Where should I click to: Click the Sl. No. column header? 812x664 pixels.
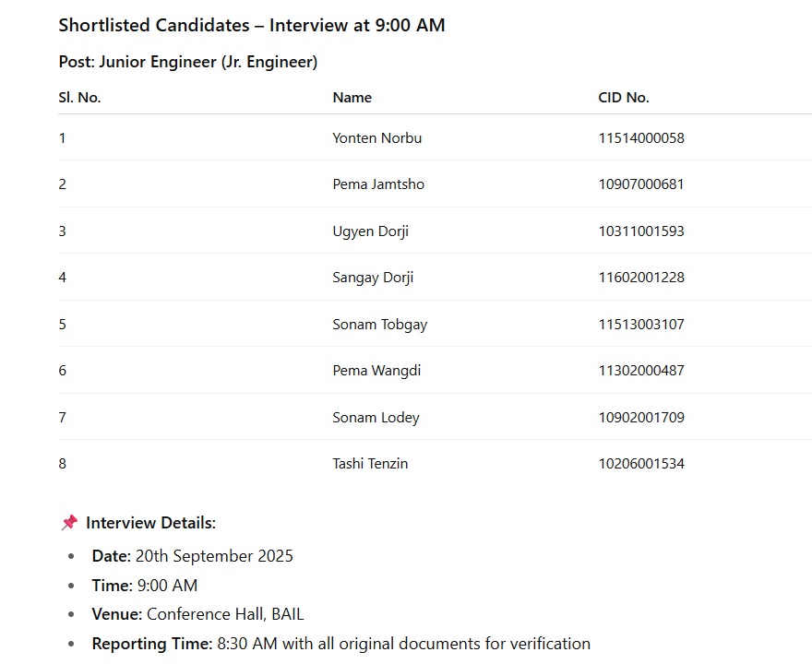point(79,98)
